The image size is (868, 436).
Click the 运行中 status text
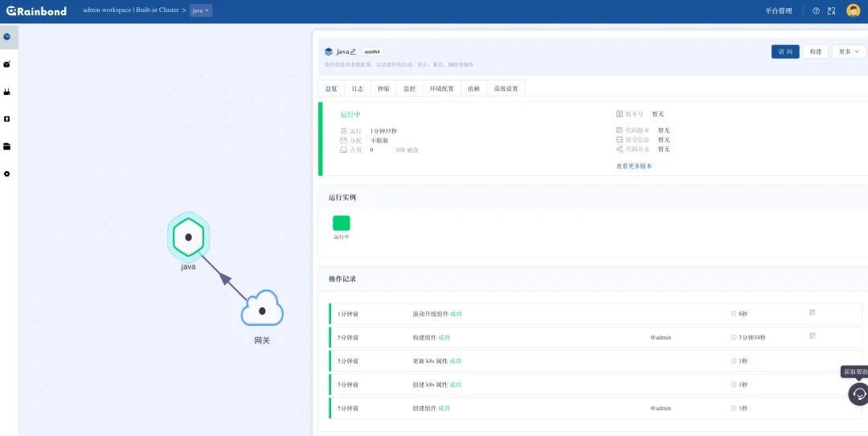pos(350,114)
